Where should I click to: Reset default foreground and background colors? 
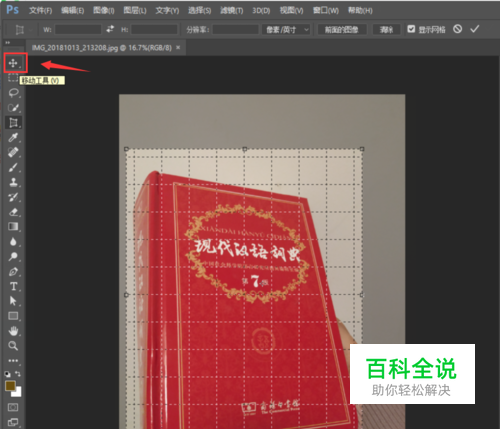tap(8, 374)
